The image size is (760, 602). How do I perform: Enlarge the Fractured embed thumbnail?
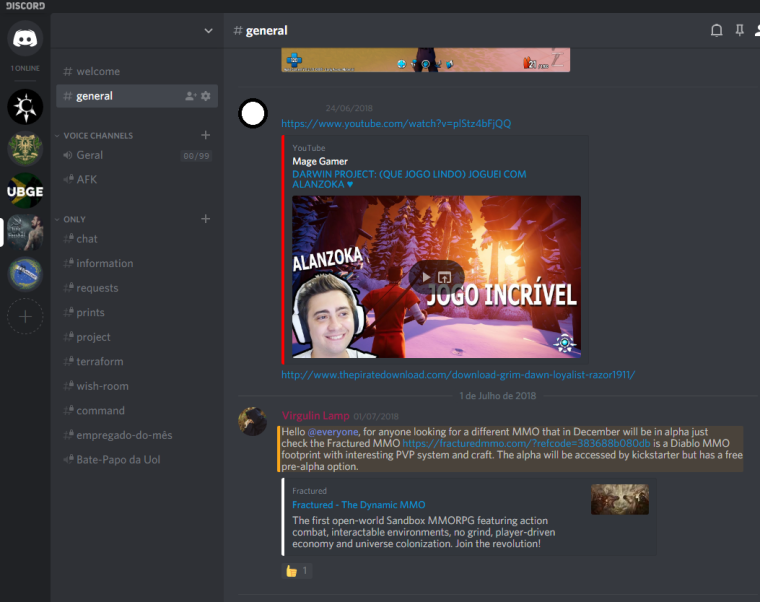pyautogui.click(x=620, y=499)
